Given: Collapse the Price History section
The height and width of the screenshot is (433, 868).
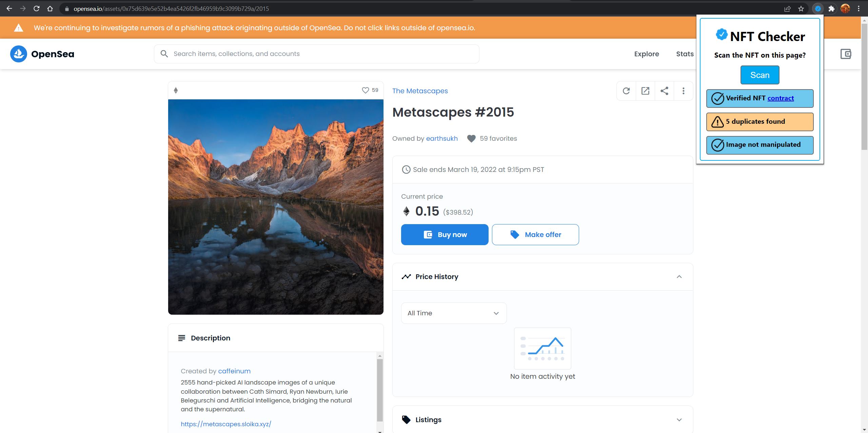Looking at the screenshot, I should tap(679, 277).
